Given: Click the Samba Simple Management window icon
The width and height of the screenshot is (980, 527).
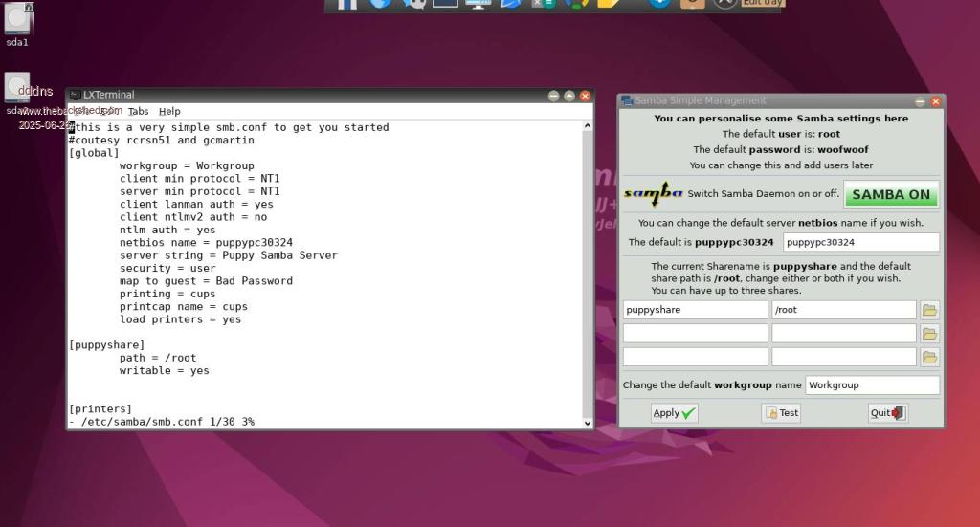Looking at the screenshot, I should tap(626, 100).
